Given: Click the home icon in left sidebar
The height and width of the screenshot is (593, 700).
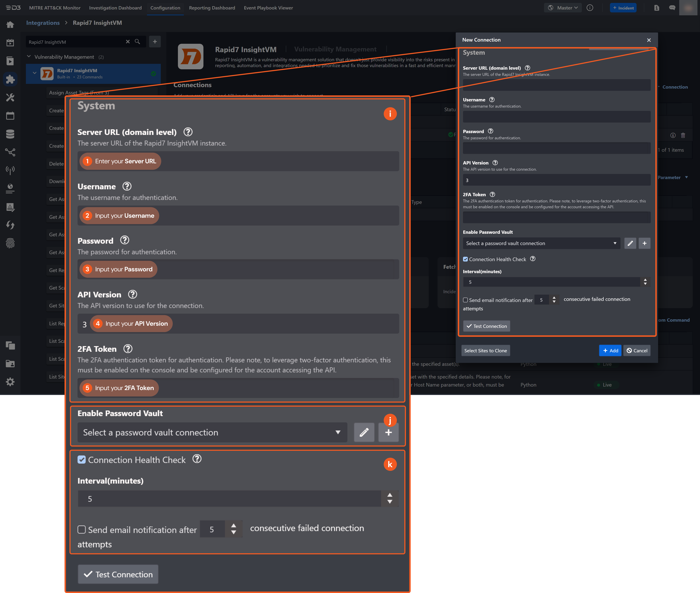Looking at the screenshot, I should [x=10, y=25].
